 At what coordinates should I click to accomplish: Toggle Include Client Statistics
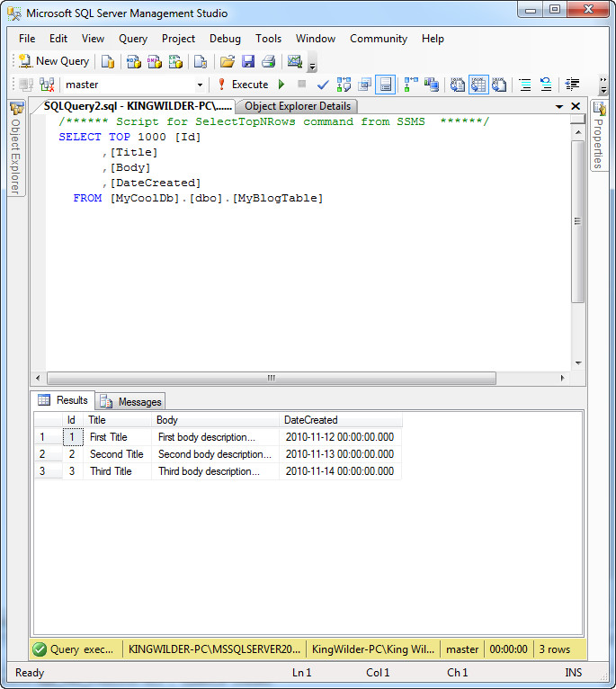point(432,85)
